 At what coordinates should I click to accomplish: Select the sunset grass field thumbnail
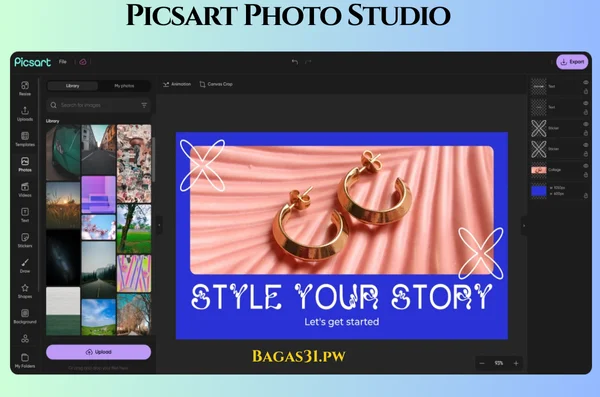click(x=63, y=205)
